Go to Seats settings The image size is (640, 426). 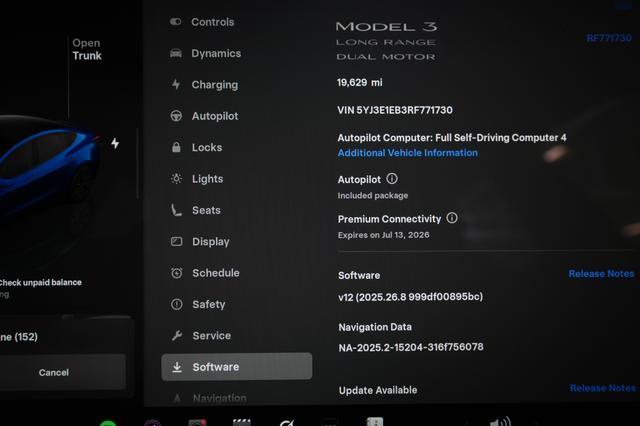click(196, 210)
